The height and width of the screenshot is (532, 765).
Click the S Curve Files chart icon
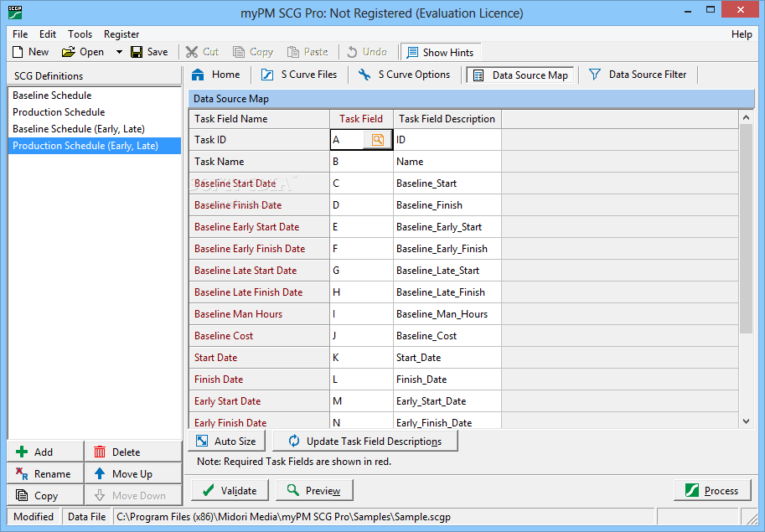point(267,75)
